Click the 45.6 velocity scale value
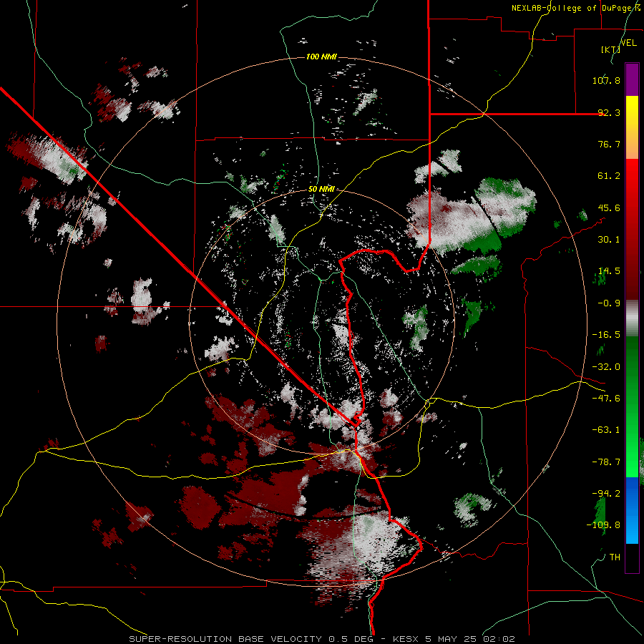 click(609, 208)
